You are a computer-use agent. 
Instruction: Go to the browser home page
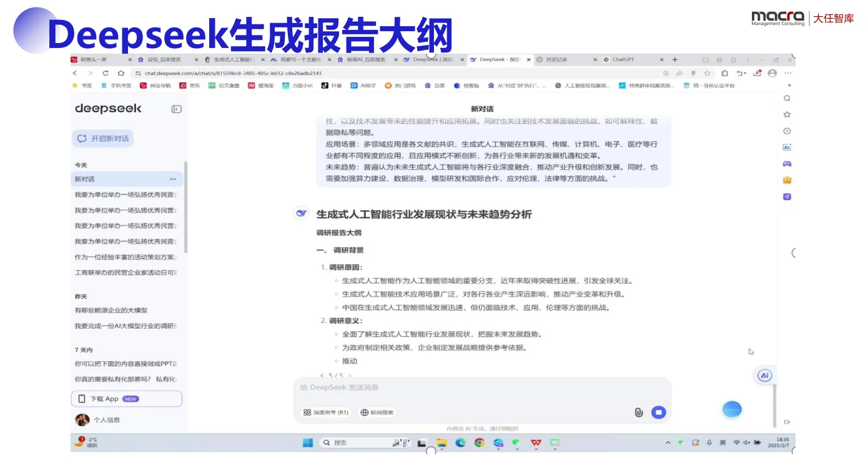121,73
